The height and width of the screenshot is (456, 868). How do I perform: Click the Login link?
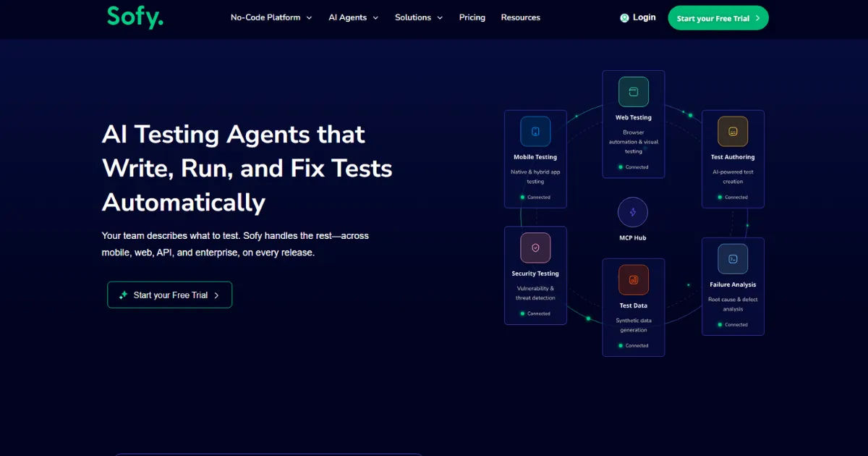click(x=644, y=17)
